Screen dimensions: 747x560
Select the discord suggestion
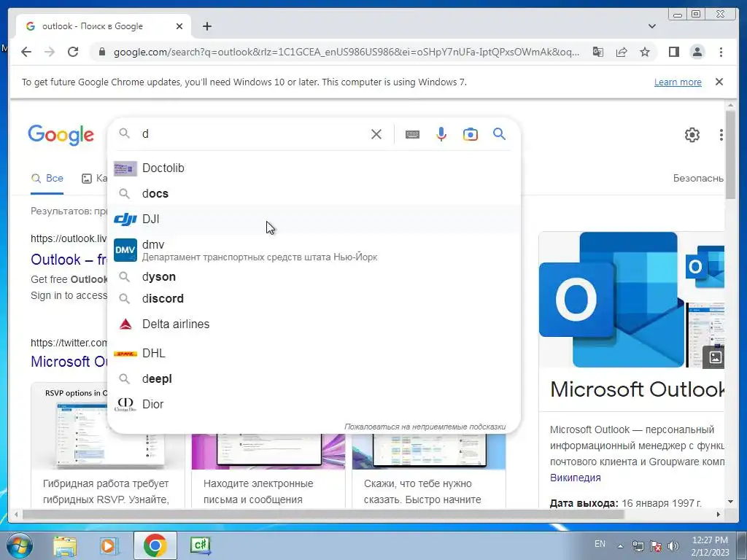click(314, 298)
